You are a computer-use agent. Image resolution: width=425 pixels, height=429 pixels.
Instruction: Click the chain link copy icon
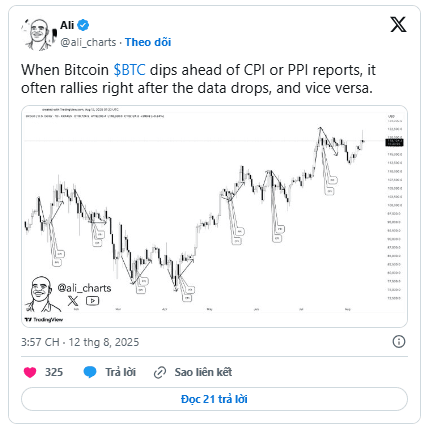pyautogui.click(x=160, y=372)
